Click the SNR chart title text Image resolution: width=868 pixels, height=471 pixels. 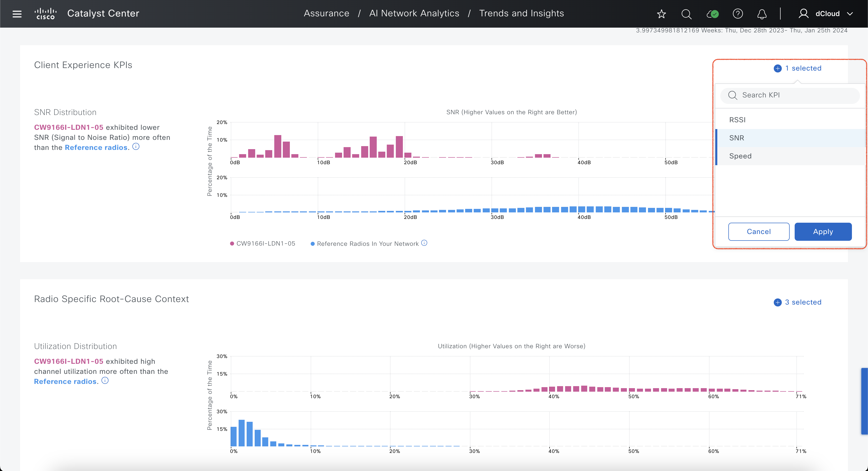click(x=512, y=112)
